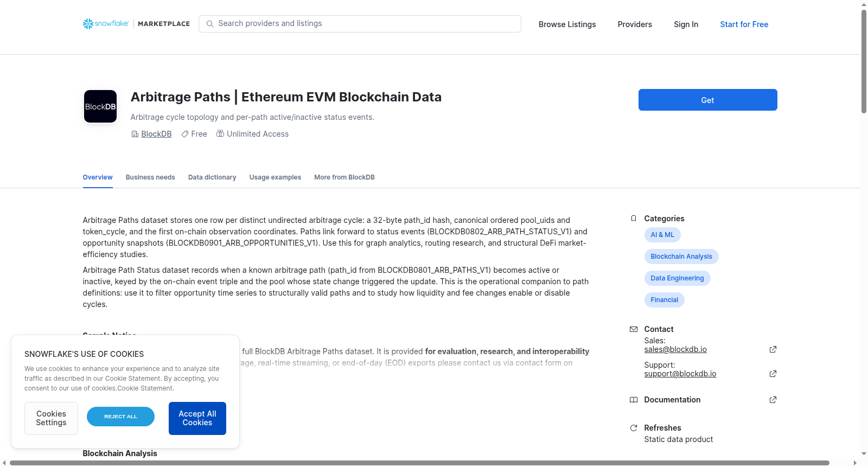Open the BlockDB provider link
868x467 pixels.
click(x=156, y=134)
